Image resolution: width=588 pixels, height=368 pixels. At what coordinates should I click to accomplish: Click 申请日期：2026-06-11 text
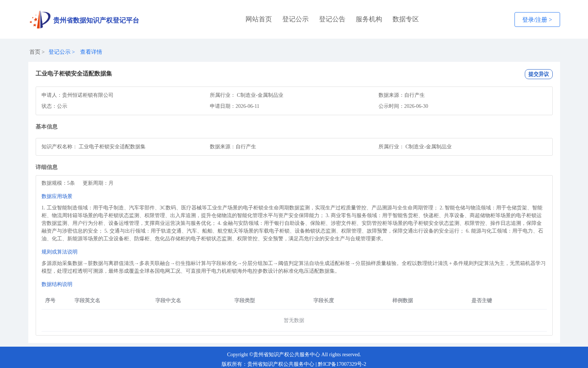click(x=234, y=106)
